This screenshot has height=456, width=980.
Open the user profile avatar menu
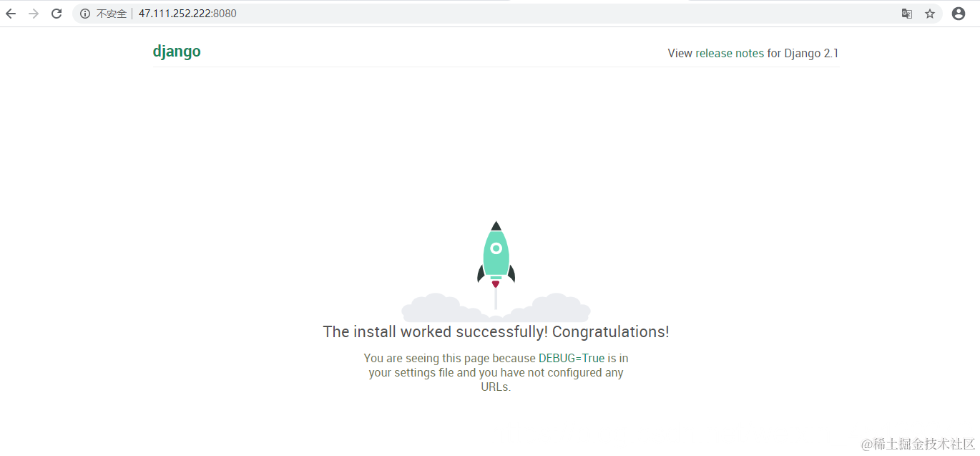(x=959, y=14)
